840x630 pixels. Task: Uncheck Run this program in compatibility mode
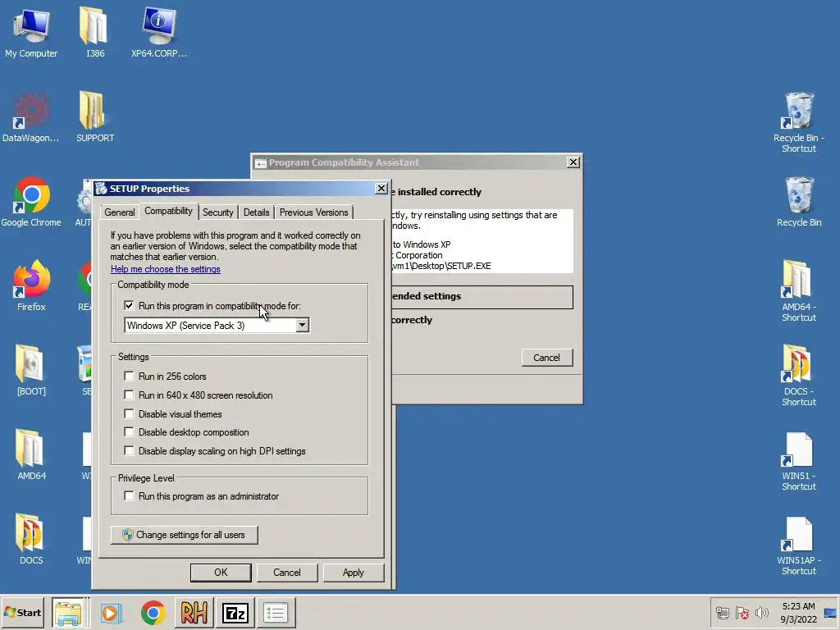pyautogui.click(x=129, y=305)
